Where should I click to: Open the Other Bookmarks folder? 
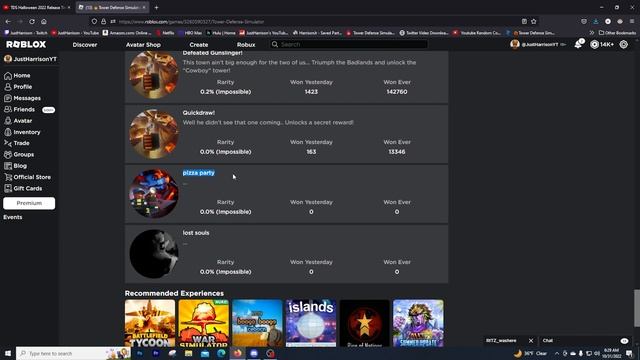tap(617, 33)
